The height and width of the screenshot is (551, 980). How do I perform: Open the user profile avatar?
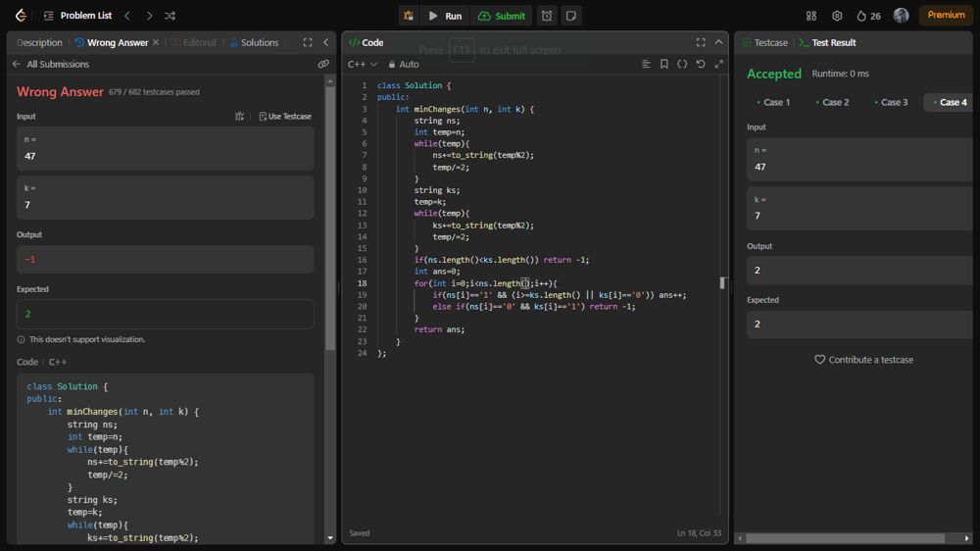coord(901,15)
